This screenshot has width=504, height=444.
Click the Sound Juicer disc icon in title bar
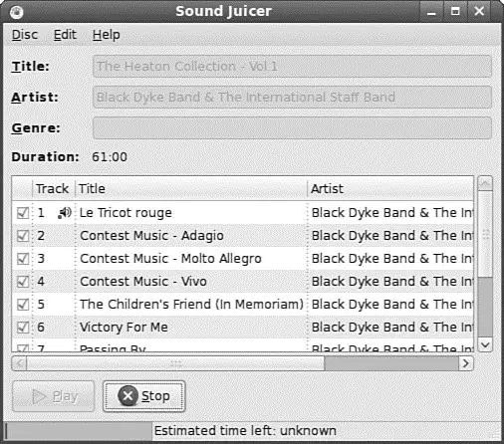16,12
